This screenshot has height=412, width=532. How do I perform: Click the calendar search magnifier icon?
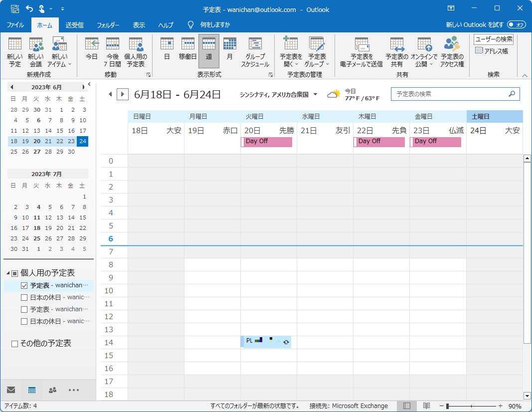click(512, 94)
